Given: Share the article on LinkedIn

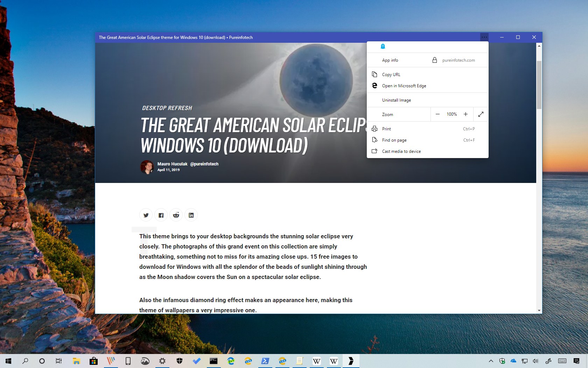Looking at the screenshot, I should point(191,215).
